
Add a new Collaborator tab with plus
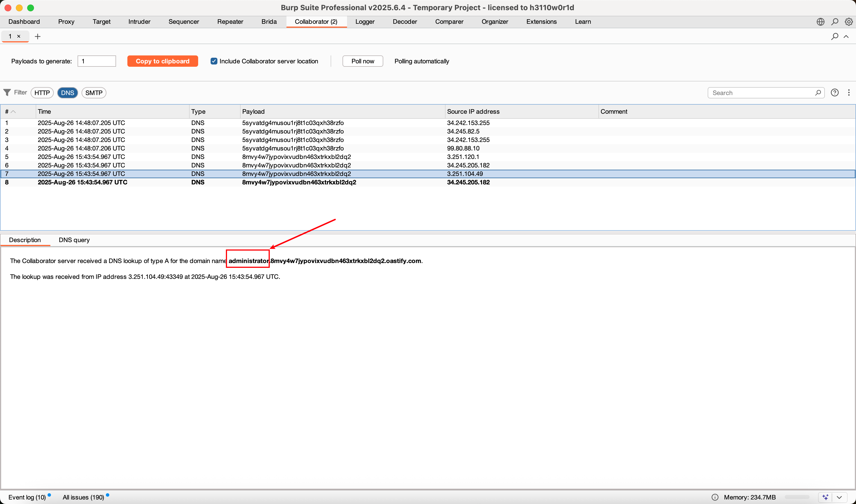coord(38,36)
